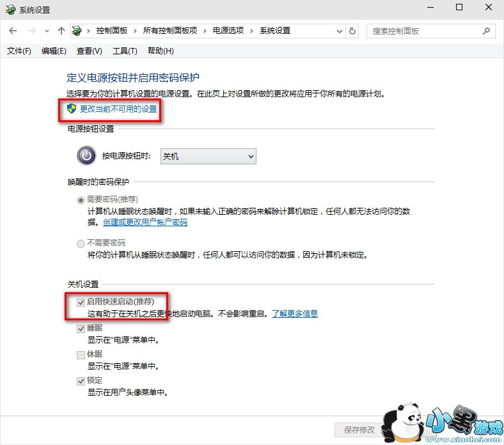Click the 电源按钮设置 section label
504x445 pixels.
pos(91,129)
